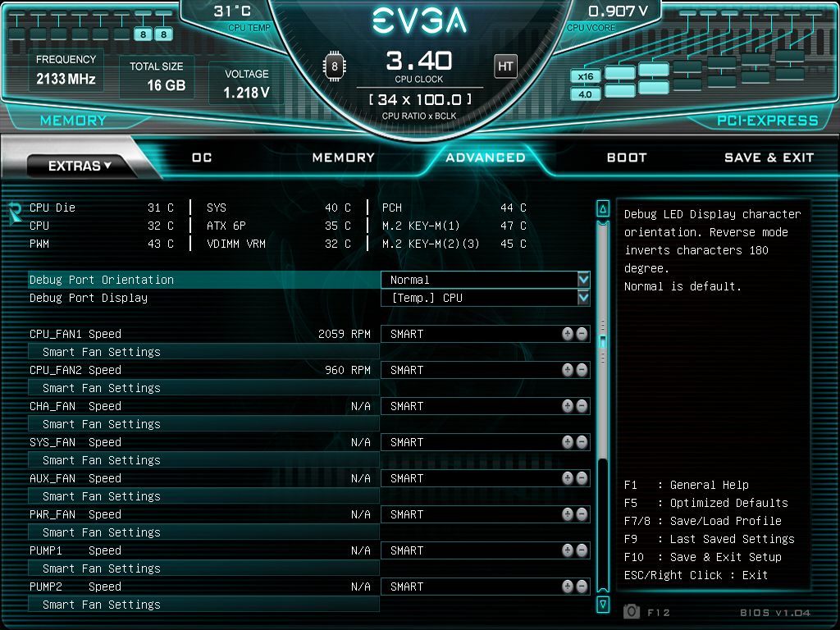
Task: Click minus icon for CPU_FAN2 Speed
Action: [582, 370]
